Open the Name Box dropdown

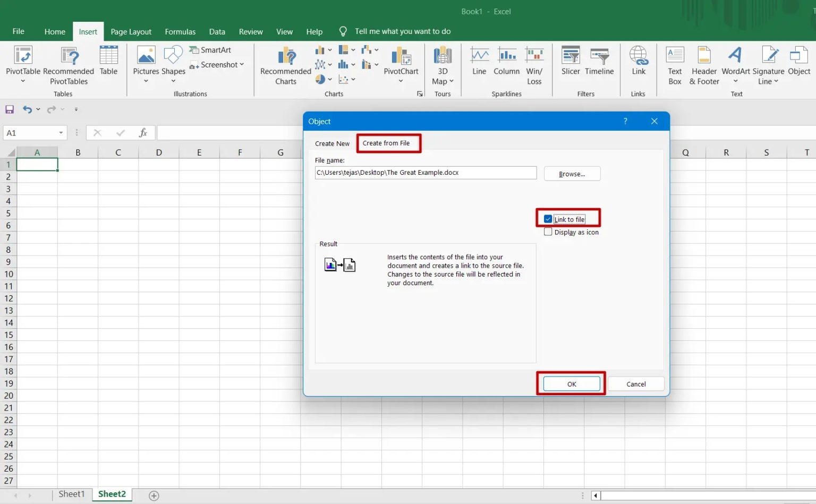[60, 133]
